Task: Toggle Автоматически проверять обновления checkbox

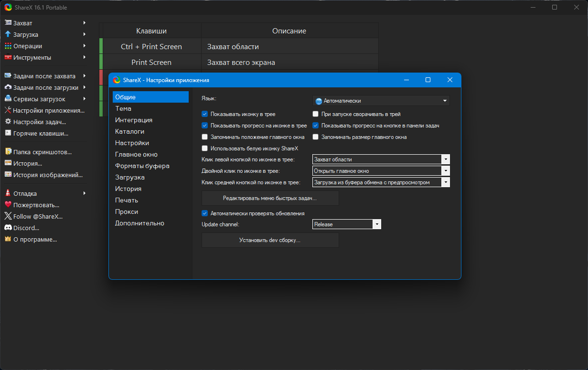Action: (205, 213)
